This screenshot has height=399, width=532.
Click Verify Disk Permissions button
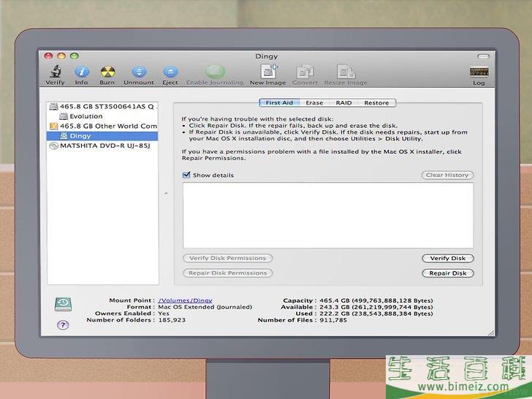pos(228,258)
